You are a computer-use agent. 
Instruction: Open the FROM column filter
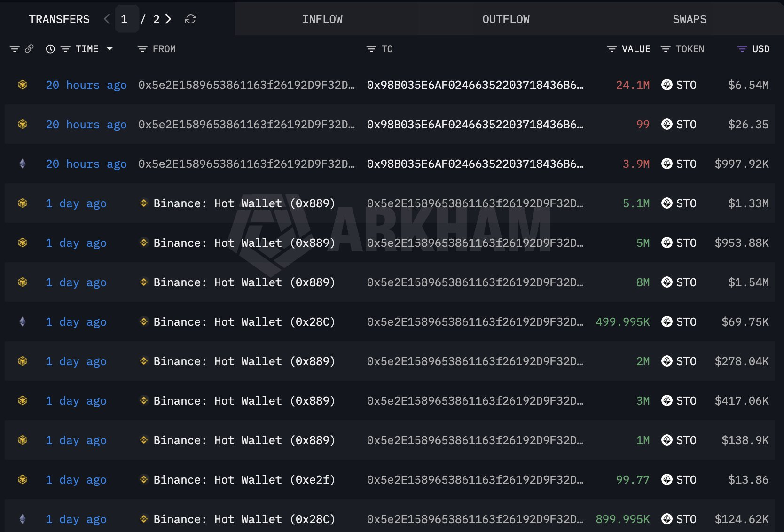[x=142, y=49]
